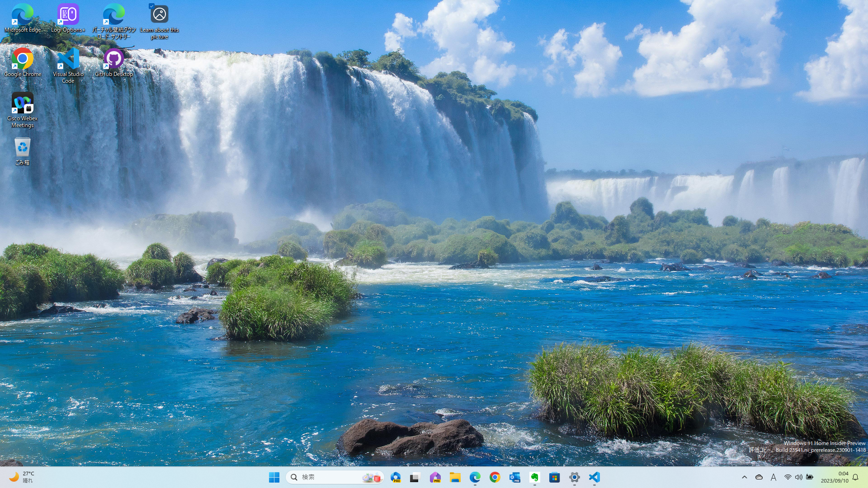This screenshot has width=868, height=488.
Task: Open Settings gear in the taskbar
Action: (574, 477)
